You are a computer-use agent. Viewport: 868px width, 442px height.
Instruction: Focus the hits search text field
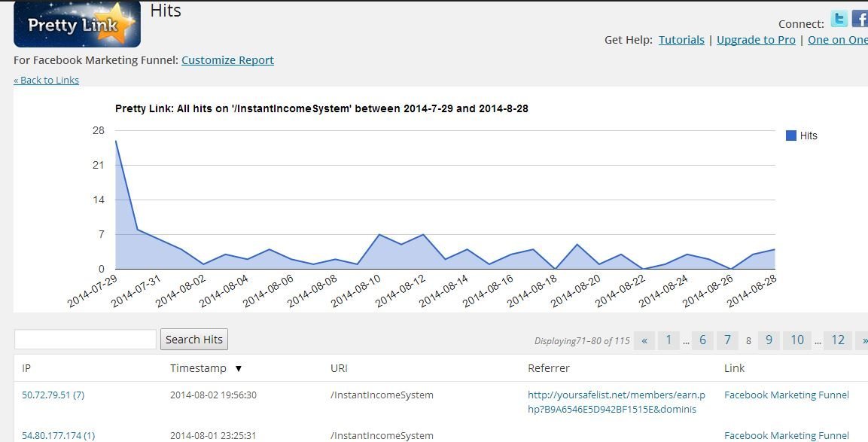[85, 340]
